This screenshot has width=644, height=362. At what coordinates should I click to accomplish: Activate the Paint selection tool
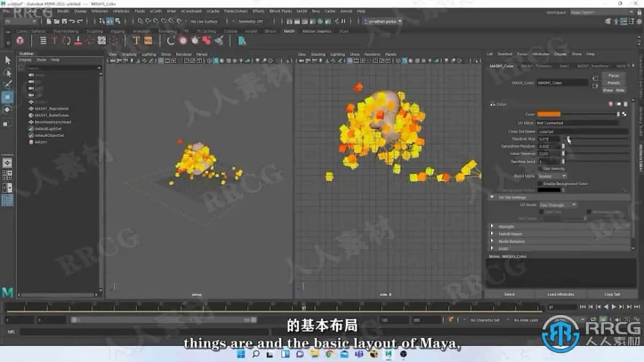8,85
